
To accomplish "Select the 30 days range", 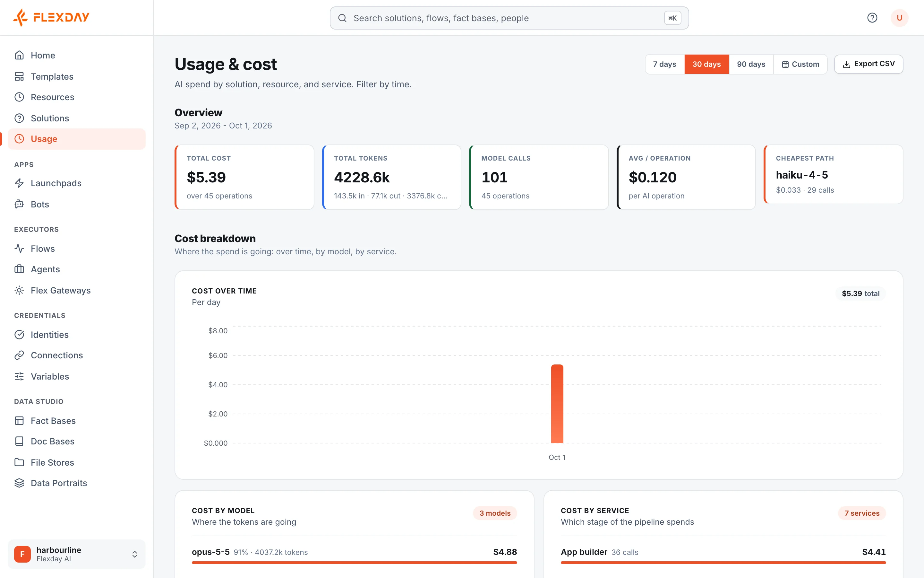I will tap(706, 64).
